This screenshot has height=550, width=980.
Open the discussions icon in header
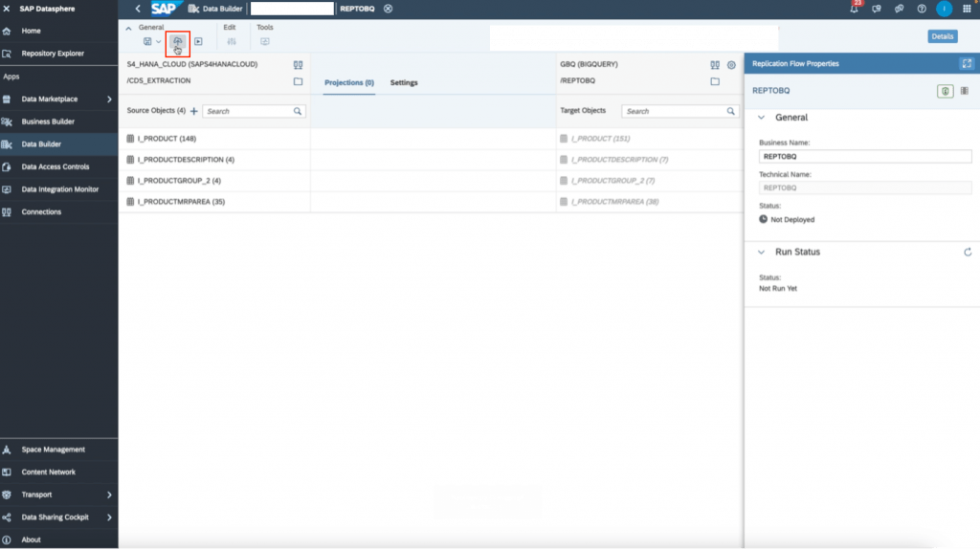(899, 9)
